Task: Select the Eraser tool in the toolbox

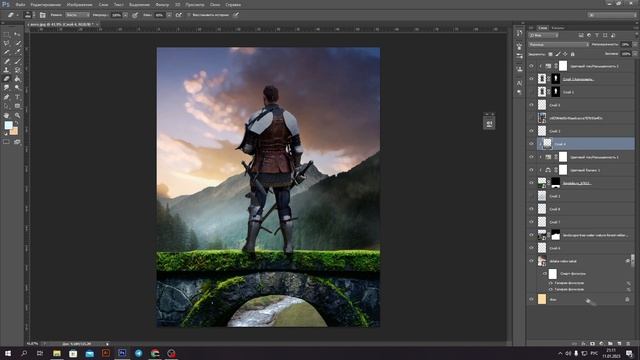Action: click(x=7, y=79)
